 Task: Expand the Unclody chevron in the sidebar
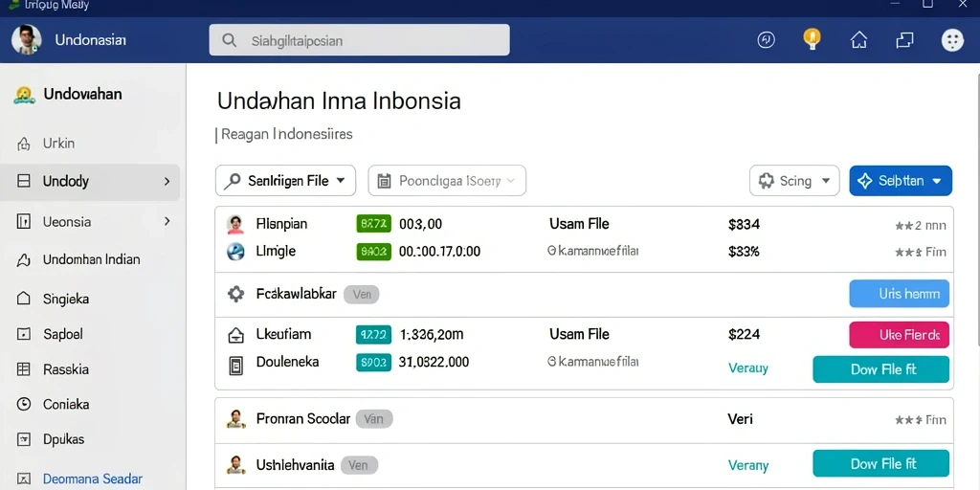(x=167, y=181)
